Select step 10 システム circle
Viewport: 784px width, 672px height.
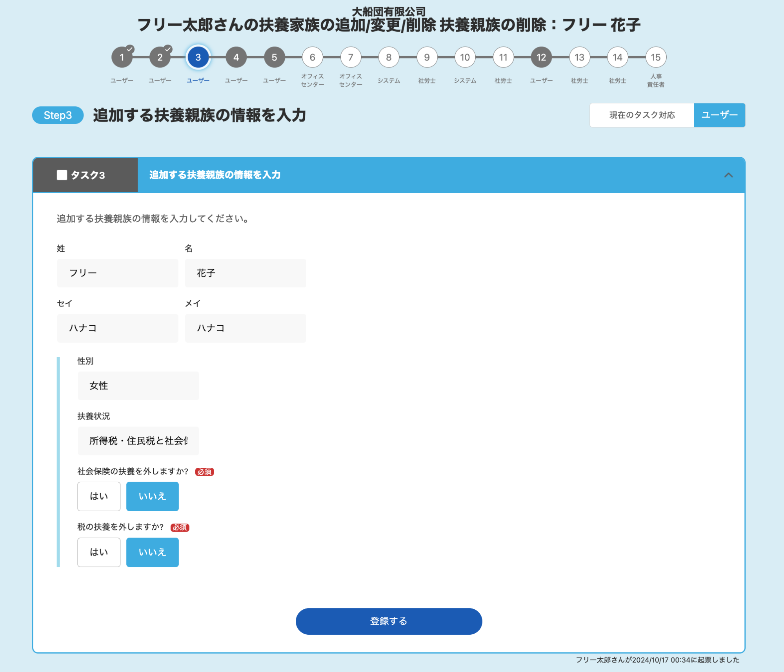click(465, 57)
